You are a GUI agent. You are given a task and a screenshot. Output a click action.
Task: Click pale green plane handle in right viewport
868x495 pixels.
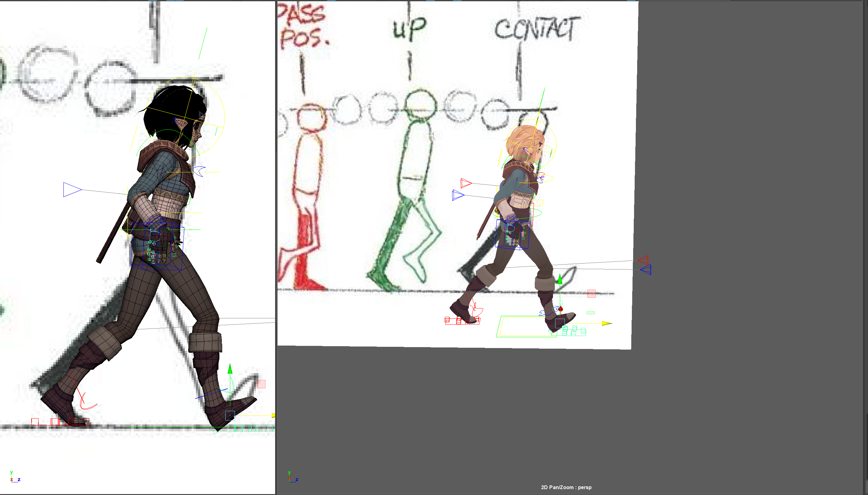[590, 313]
